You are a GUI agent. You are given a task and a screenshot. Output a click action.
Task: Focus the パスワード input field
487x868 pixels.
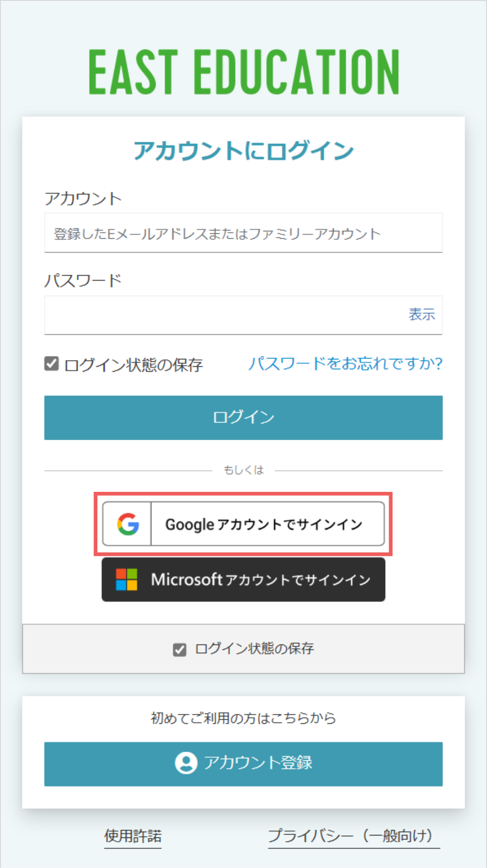pos(243,315)
